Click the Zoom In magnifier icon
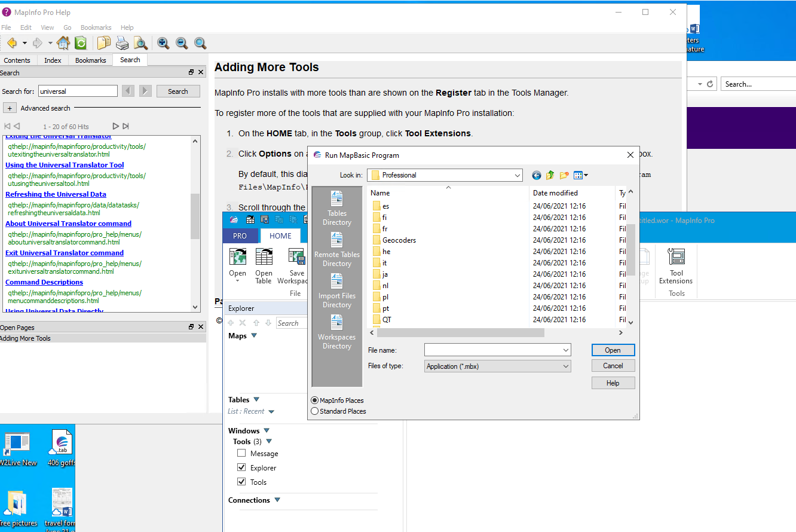 163,43
